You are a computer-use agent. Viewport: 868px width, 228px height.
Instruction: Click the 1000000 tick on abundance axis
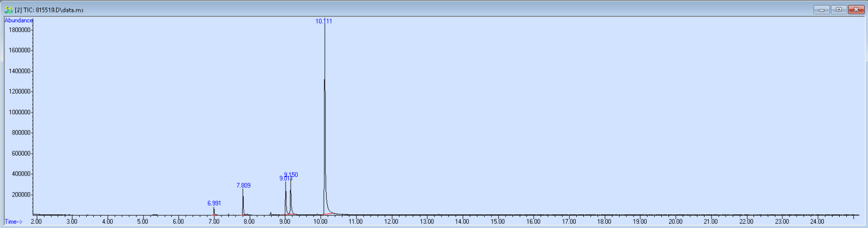[19, 112]
